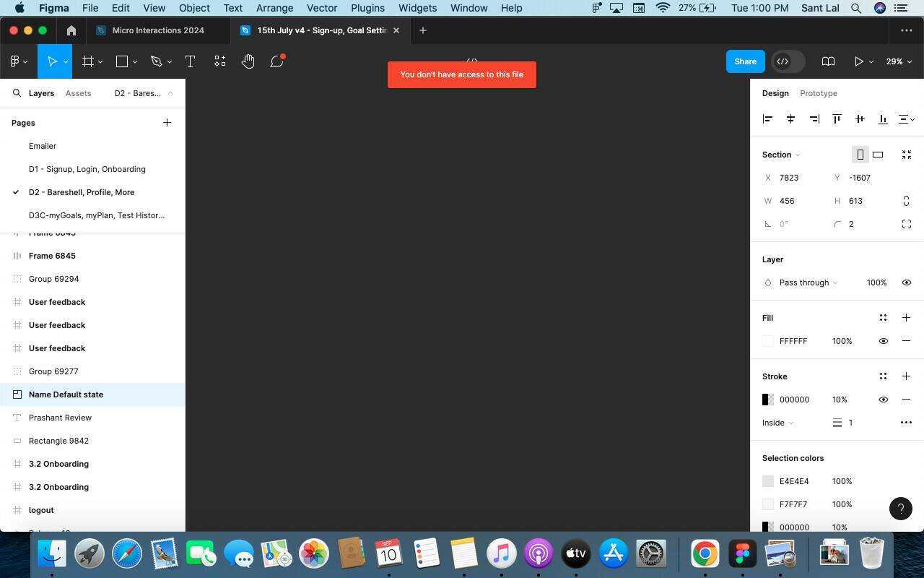
Task: Add a new stroke with plus
Action: point(906,376)
